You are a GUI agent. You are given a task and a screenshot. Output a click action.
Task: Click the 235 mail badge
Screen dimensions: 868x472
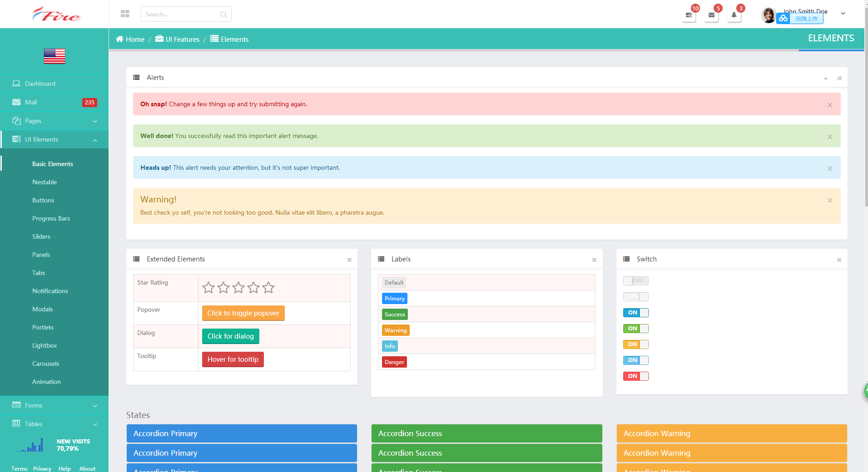coord(89,103)
